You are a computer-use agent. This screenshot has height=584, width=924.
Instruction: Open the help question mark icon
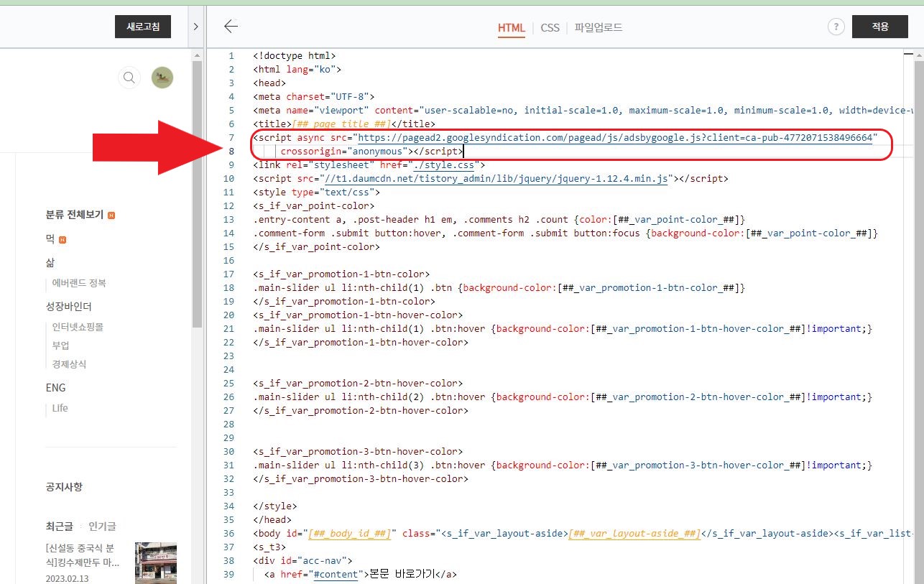[836, 27]
